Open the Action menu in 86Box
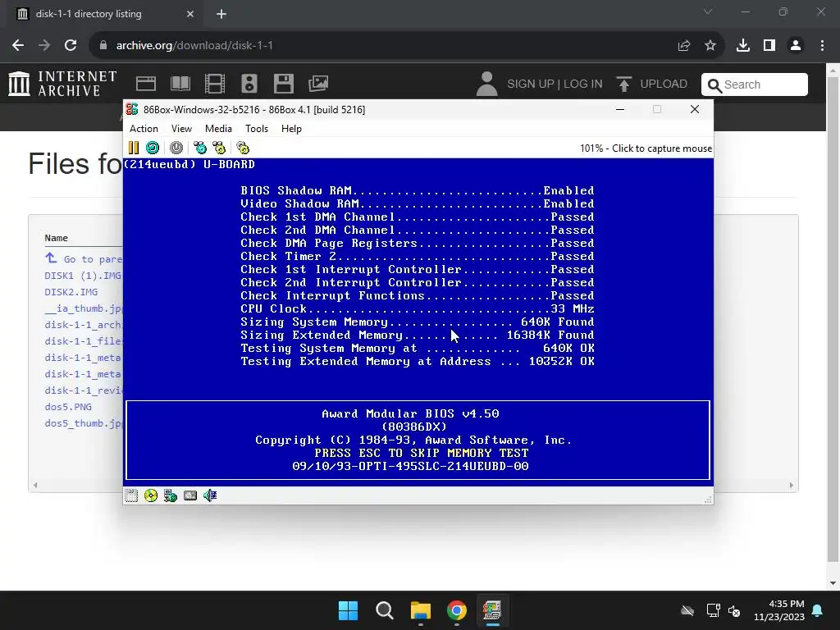 (x=144, y=129)
